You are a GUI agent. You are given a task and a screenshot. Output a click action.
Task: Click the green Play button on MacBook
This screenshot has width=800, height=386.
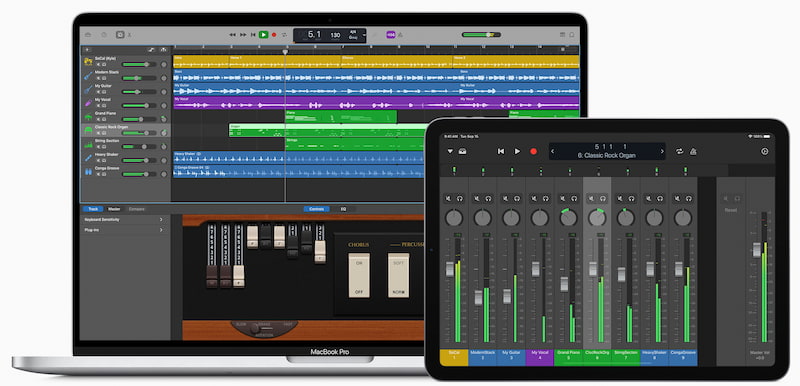pos(263,35)
